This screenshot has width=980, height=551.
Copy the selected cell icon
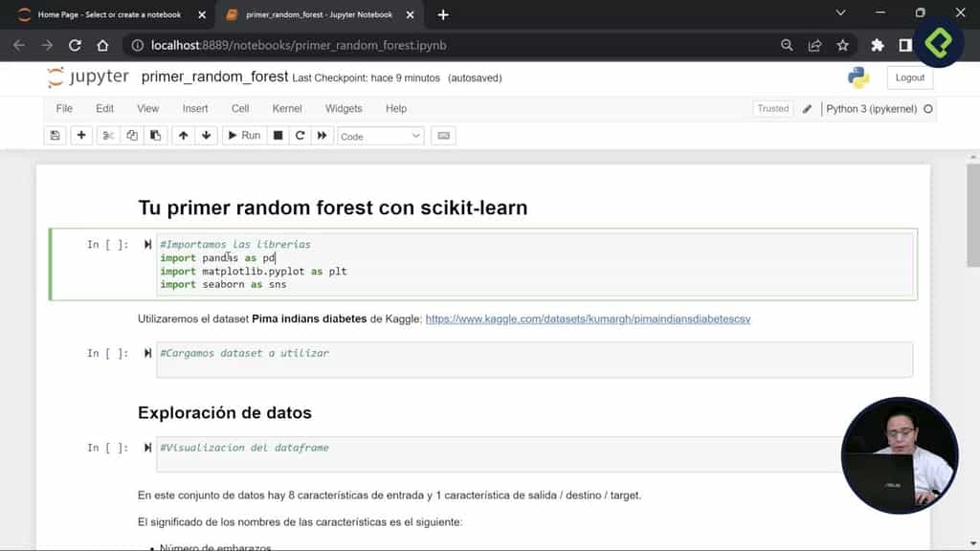131,135
